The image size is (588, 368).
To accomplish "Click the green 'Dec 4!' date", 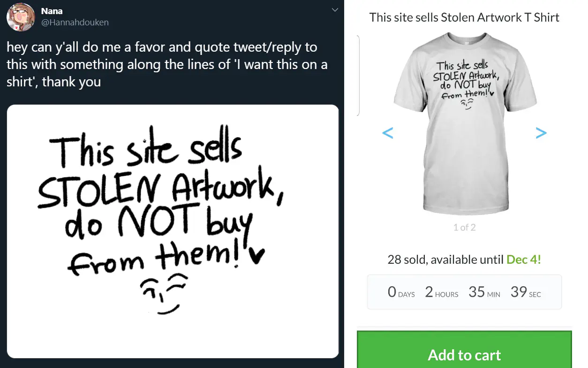I will coord(524,260).
